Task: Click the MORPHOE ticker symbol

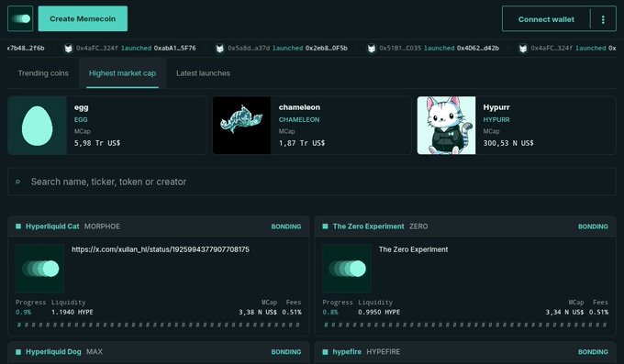Action: 102,226
